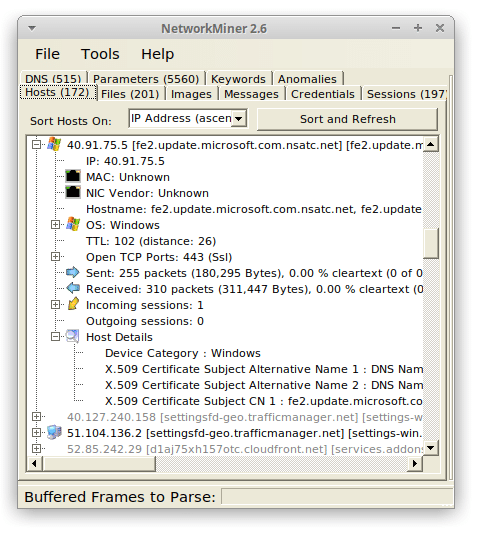Click the Sort and Refresh button
481x534 pixels.
pos(347,119)
